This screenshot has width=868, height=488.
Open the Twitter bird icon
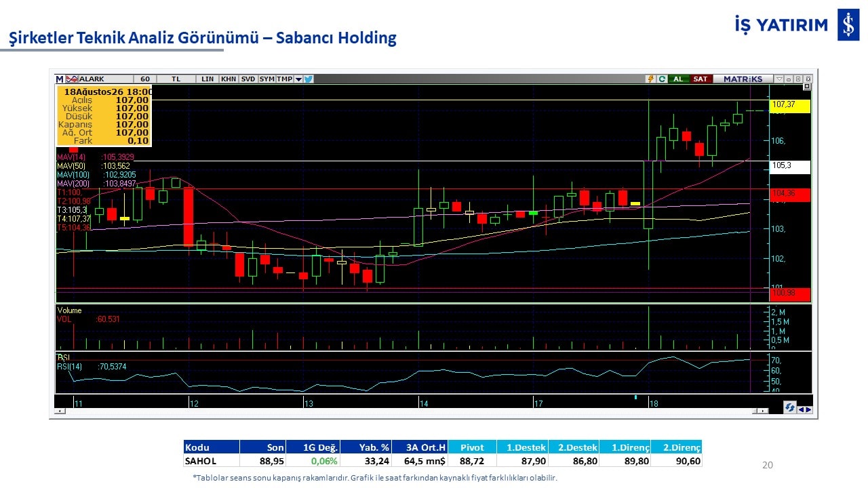point(308,79)
